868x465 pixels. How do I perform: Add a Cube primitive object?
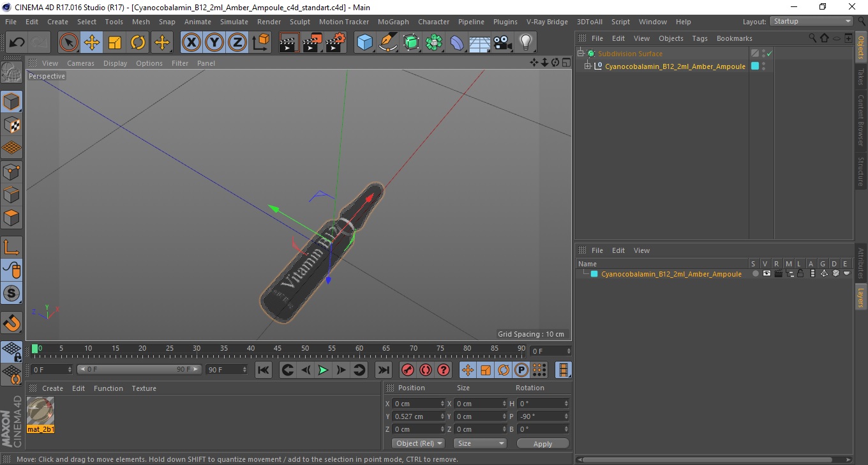(x=364, y=43)
